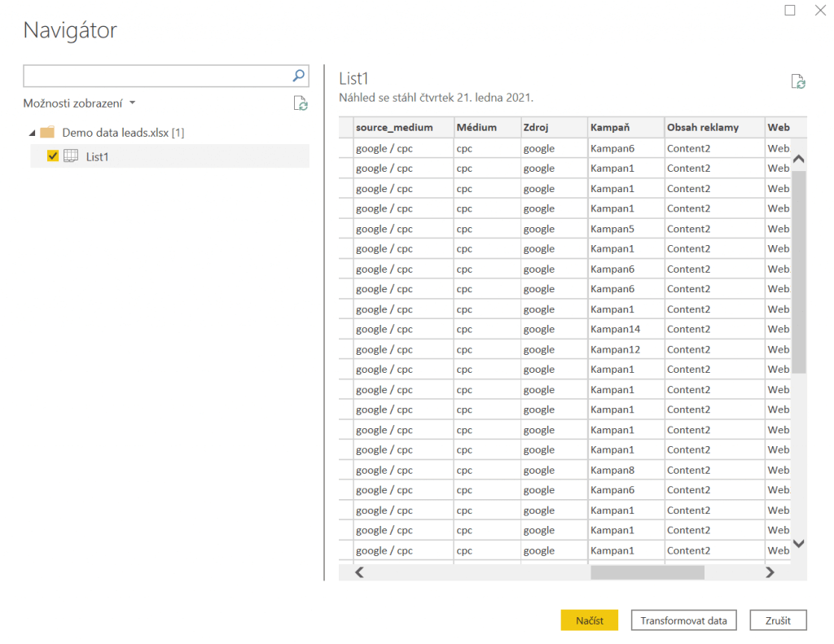
Task: Click Transformovat data button
Action: pyautogui.click(x=683, y=620)
